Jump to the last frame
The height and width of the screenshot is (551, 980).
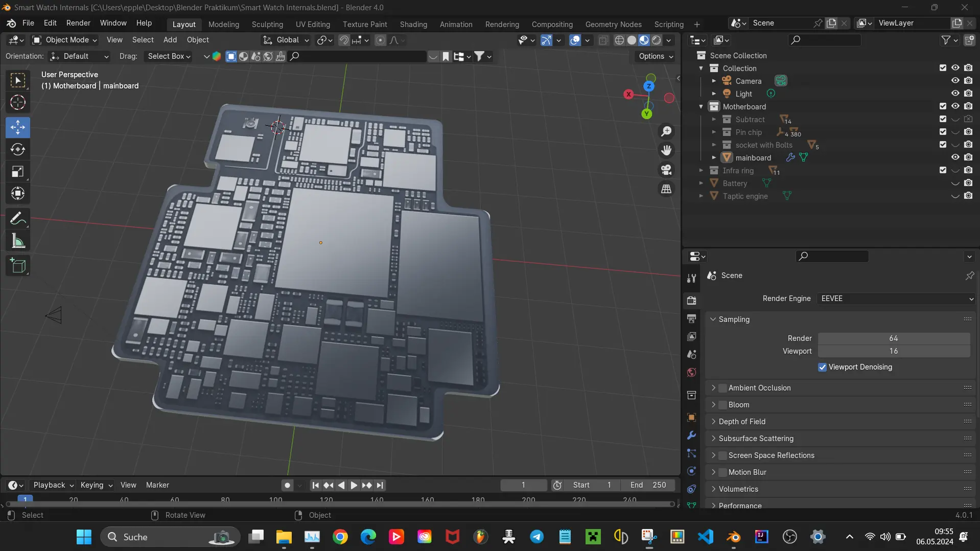pos(380,485)
